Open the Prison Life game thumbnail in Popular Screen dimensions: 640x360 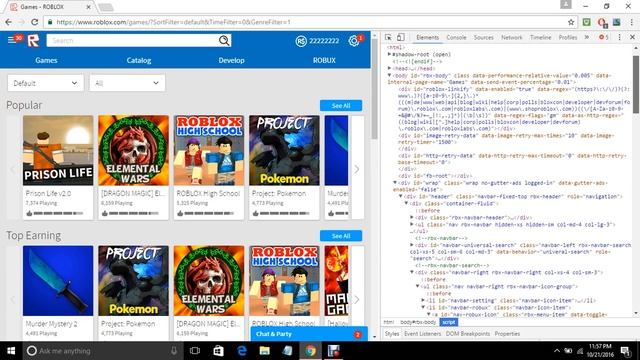coord(58,150)
